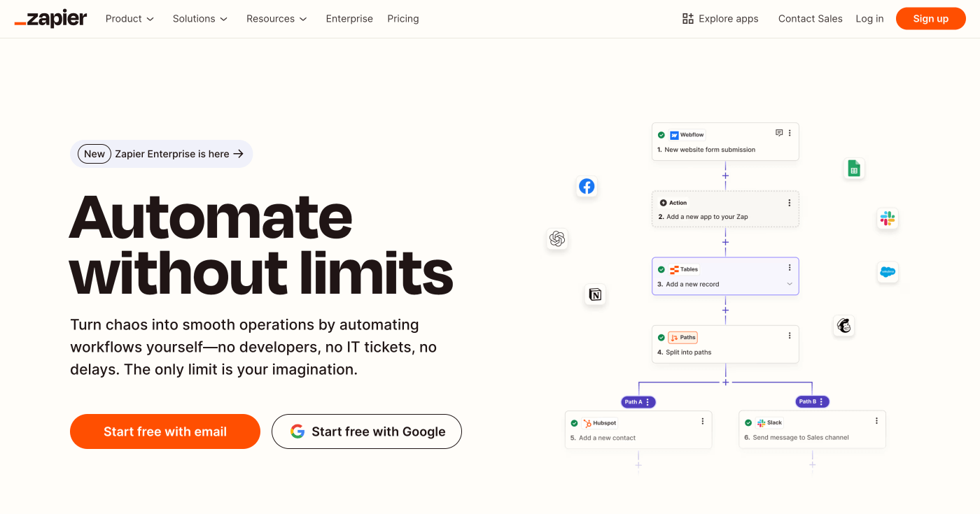
Task: Click green checkmark on Slack step
Action: 748,423
